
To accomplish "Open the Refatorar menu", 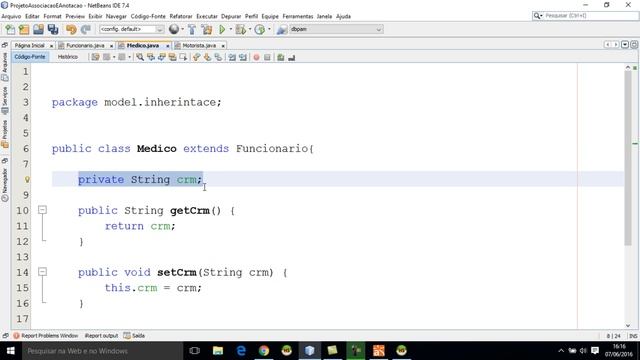I will tap(181, 16).
